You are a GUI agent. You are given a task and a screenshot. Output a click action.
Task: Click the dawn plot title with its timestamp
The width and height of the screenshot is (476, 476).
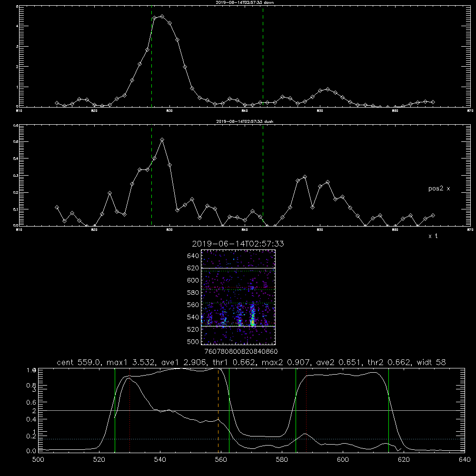click(245, 2)
